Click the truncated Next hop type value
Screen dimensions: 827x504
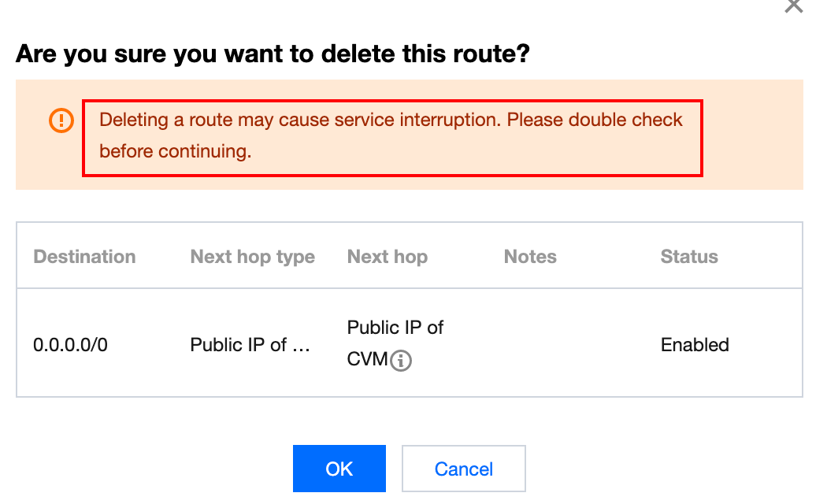tap(251, 345)
